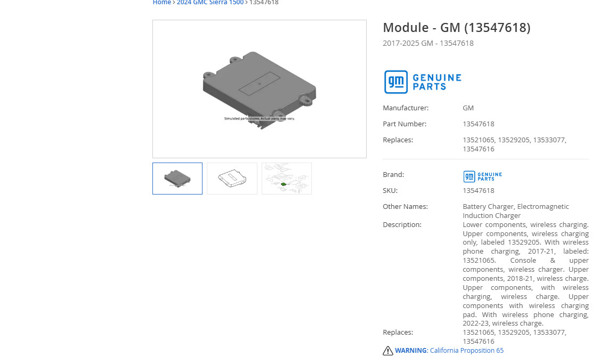599x364 pixels.
Task: Click the Proposition 65 warning triangle icon
Action: tap(388, 351)
